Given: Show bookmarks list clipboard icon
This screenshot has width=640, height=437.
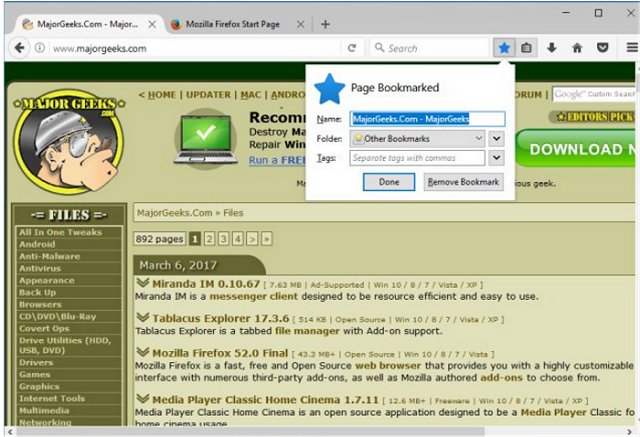Looking at the screenshot, I should pyautogui.click(x=526, y=48).
